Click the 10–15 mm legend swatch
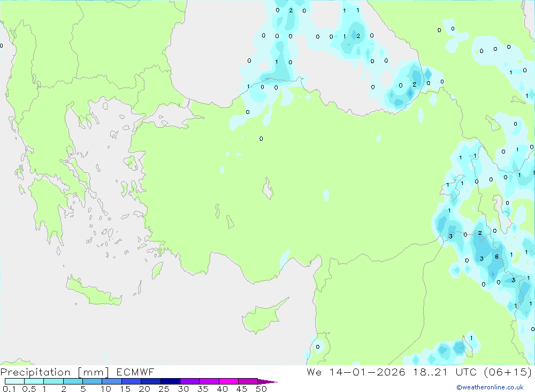The image size is (535, 392). (x=112, y=381)
